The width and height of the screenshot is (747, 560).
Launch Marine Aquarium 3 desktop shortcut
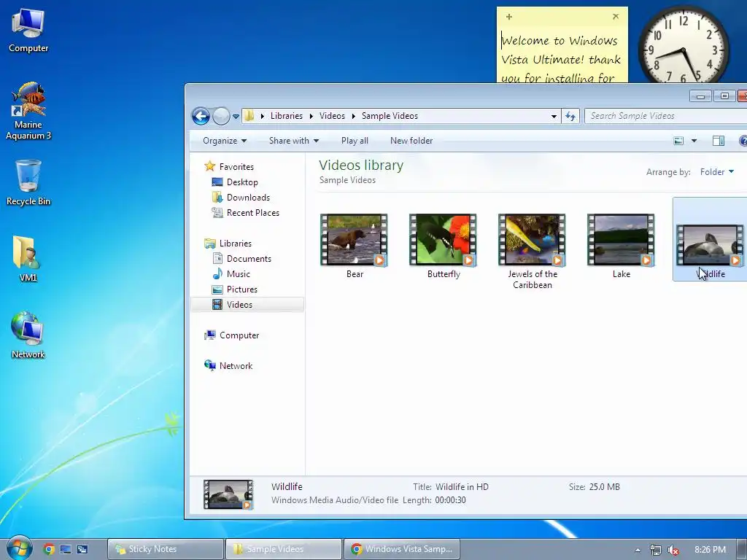pyautogui.click(x=28, y=111)
